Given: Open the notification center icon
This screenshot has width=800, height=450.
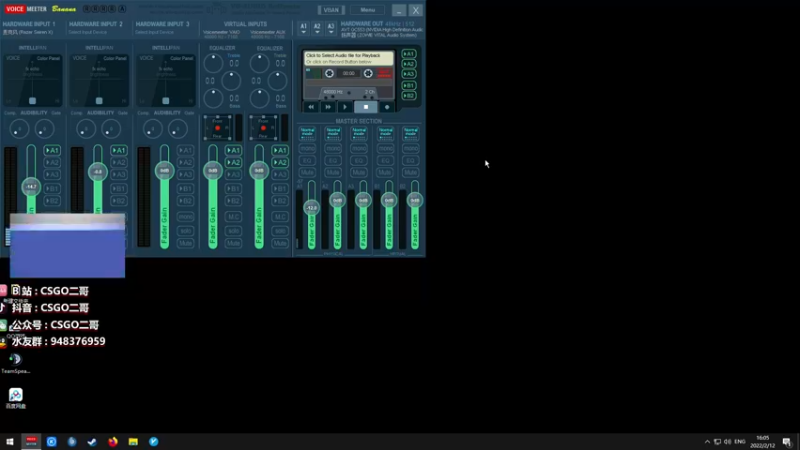Looking at the screenshot, I should point(787,442).
